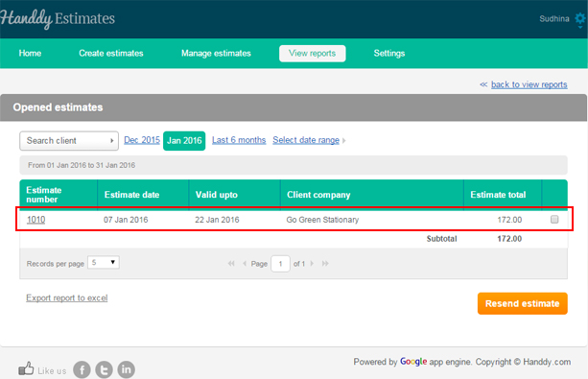This screenshot has width=588, height=379.
Task: Go to first page arrow
Action: click(231, 264)
